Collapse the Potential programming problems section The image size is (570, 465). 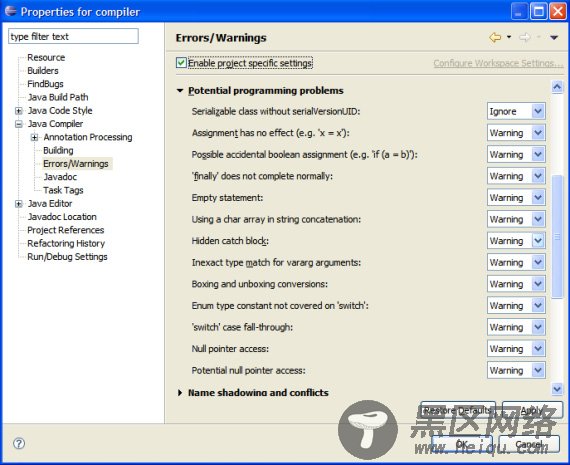[180, 91]
